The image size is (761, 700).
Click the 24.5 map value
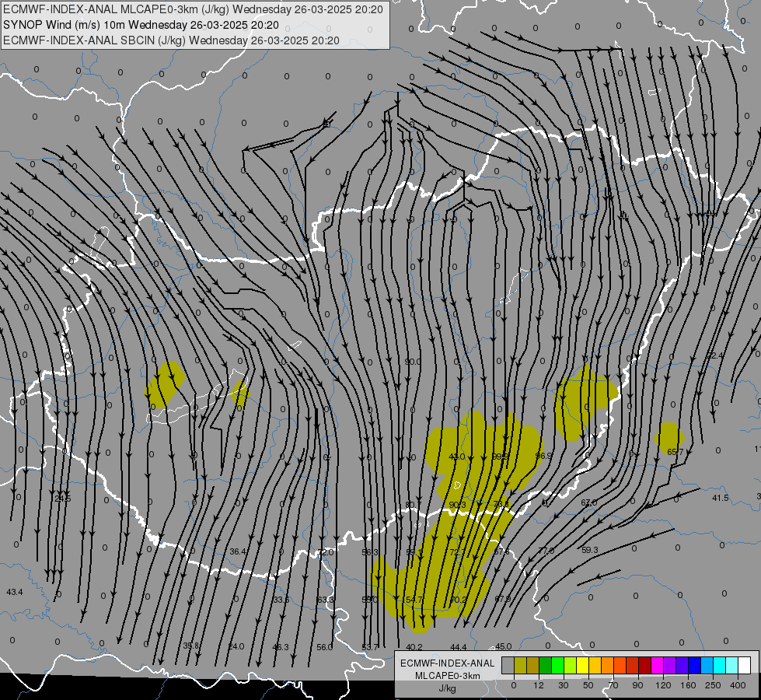(63, 499)
